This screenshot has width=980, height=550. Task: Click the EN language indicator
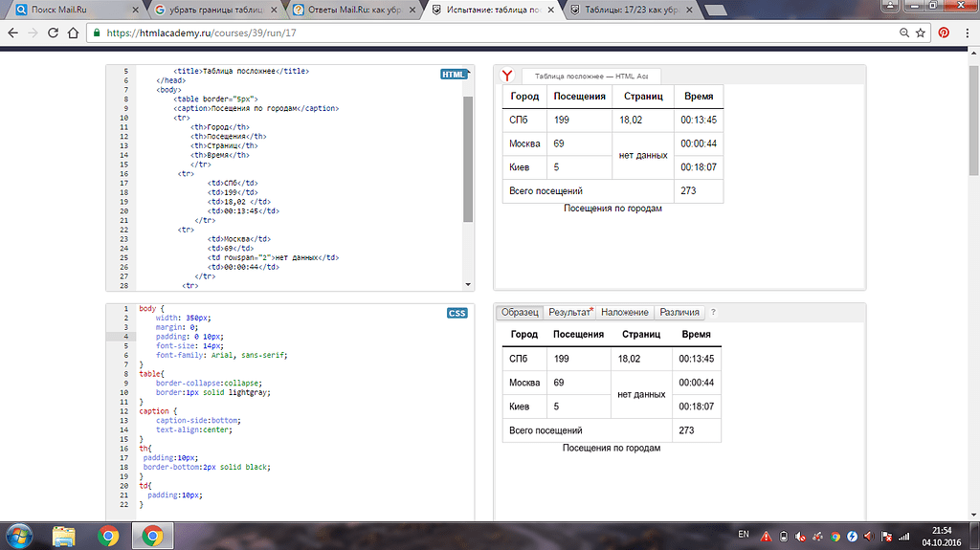(x=745, y=534)
